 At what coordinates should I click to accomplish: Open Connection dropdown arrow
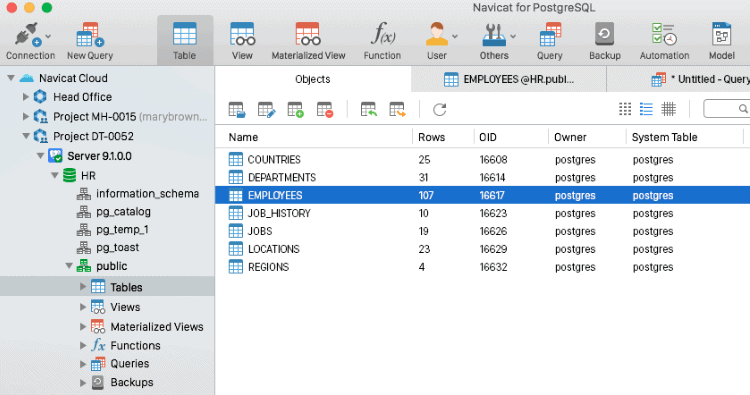tap(48, 36)
